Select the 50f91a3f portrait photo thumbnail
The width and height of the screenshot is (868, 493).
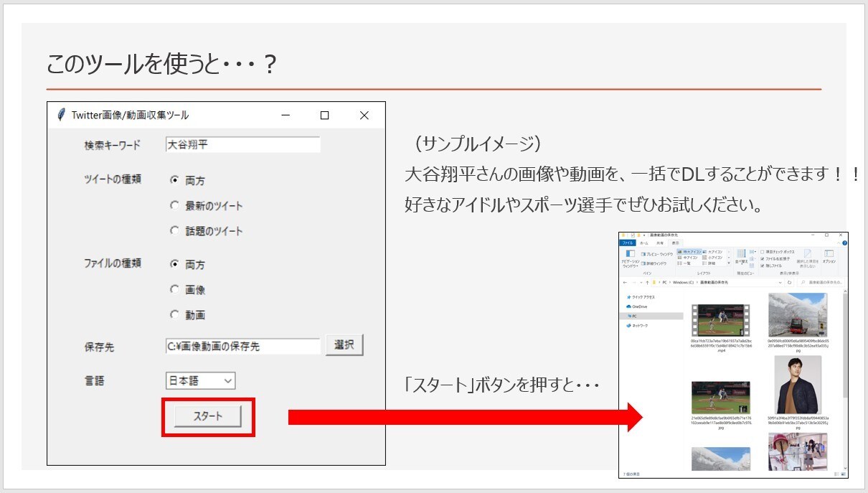point(797,385)
